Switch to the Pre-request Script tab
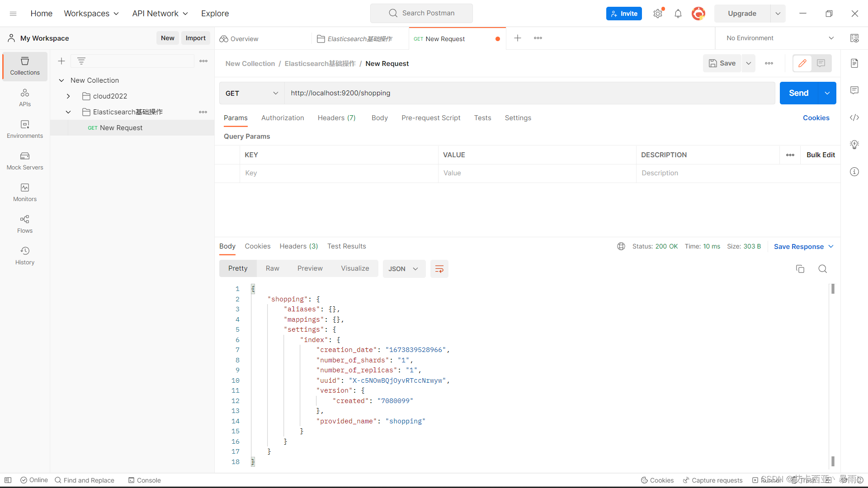This screenshot has width=868, height=488. (431, 118)
